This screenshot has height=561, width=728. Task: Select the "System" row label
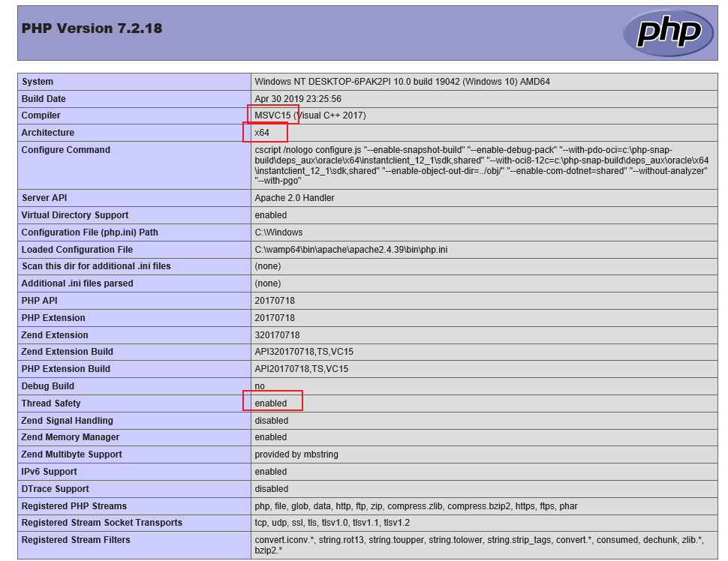point(37,82)
